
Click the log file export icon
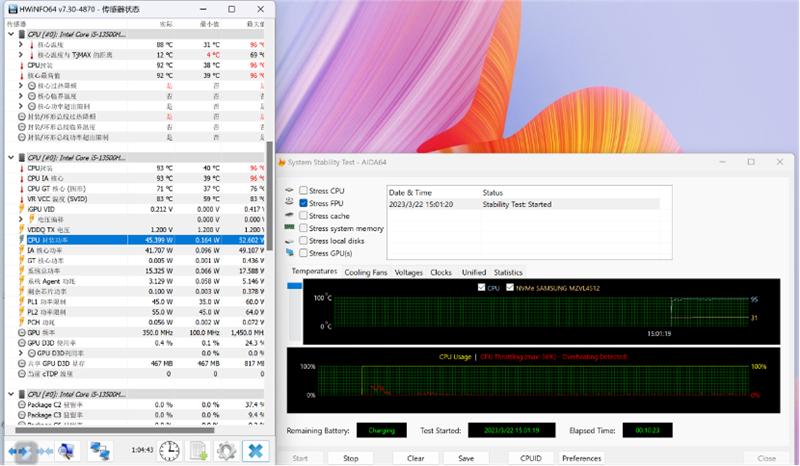pos(199,451)
